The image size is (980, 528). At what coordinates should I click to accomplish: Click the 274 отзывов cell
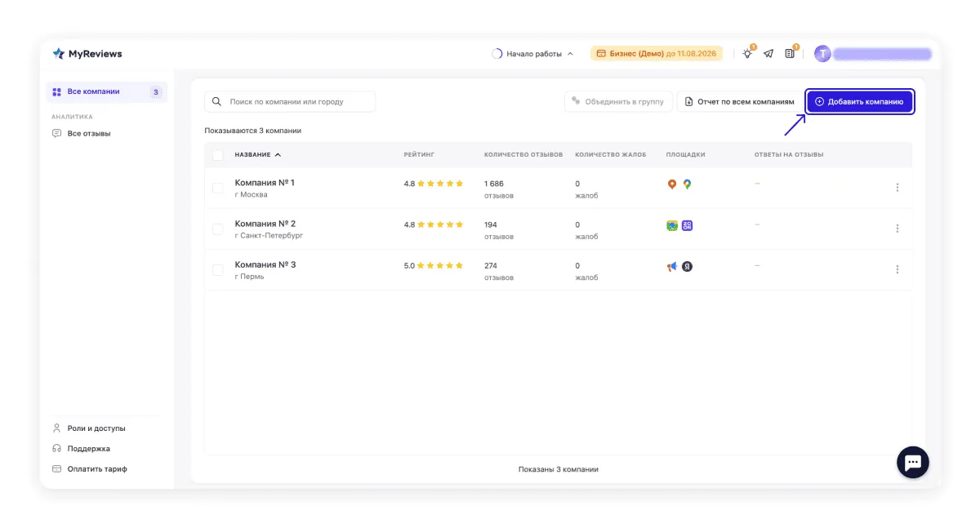(x=499, y=271)
